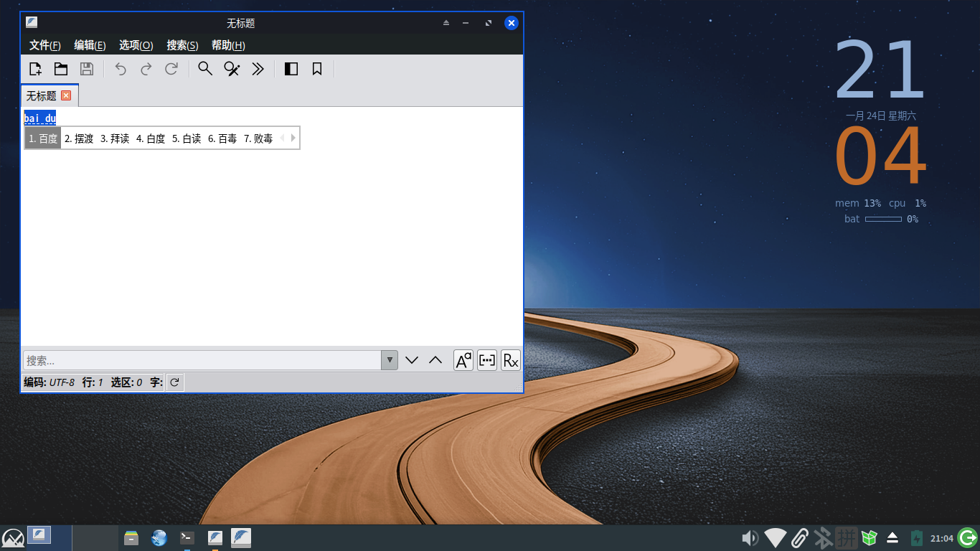Screen dimensions: 980x551
Task: Open the 搜索(S) menu
Action: (x=182, y=45)
